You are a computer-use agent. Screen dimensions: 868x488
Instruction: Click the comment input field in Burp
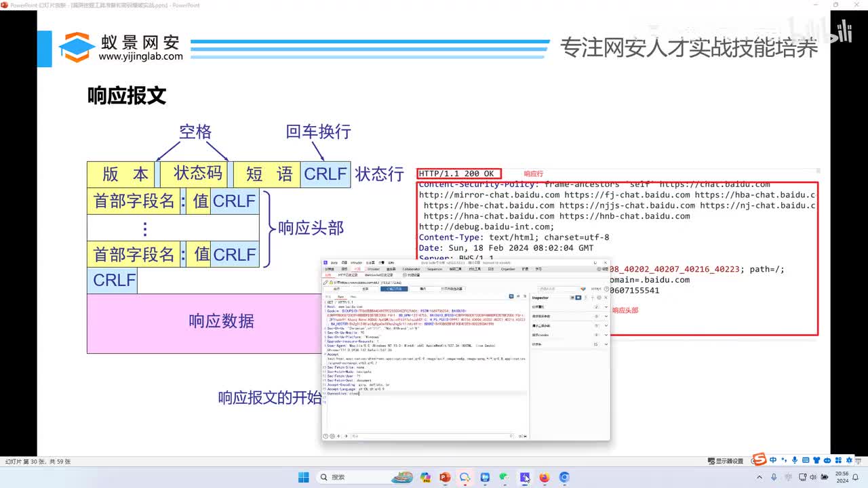tap(559, 289)
